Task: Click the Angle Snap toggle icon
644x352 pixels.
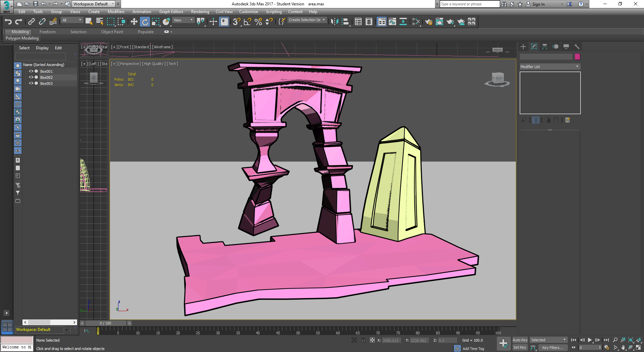Action: [248, 22]
